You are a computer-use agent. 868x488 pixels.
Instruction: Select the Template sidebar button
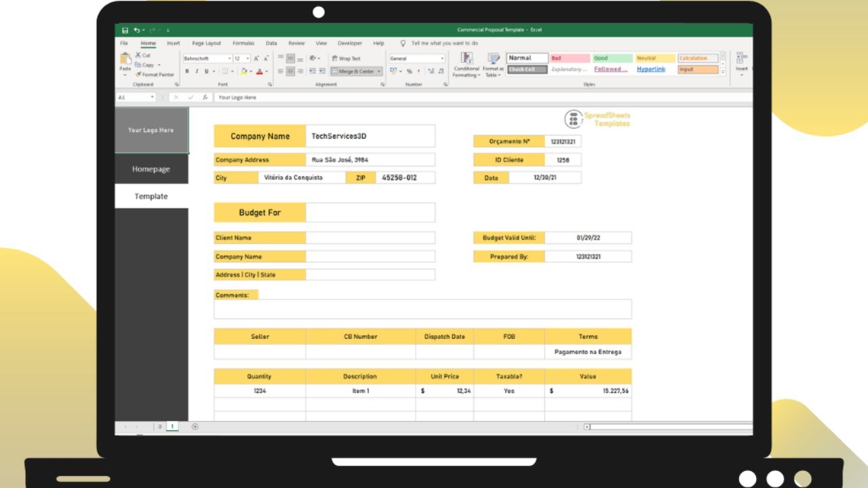coord(151,197)
